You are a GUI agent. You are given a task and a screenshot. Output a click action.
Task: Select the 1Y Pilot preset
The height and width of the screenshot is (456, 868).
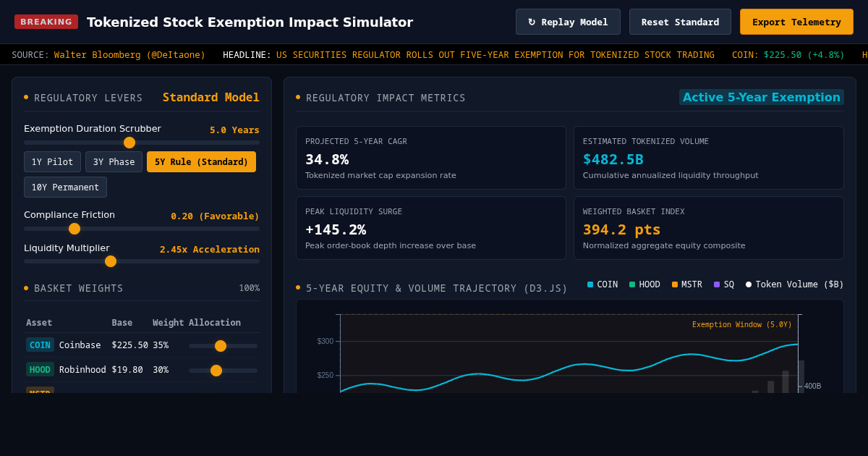[52, 161]
